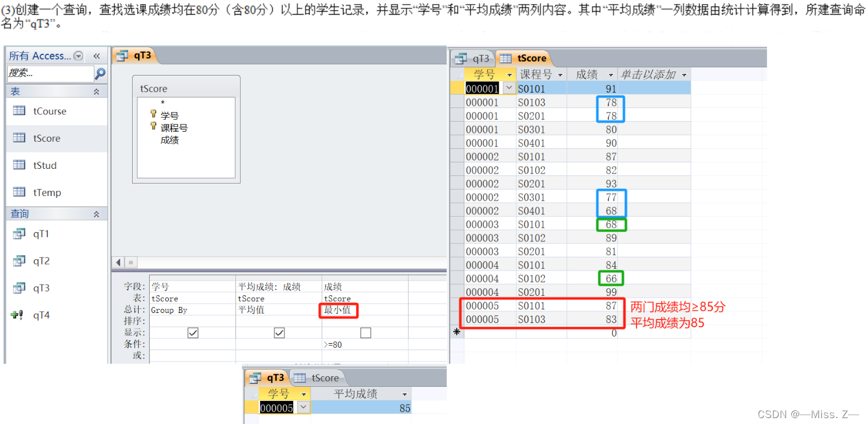Toggle Show checkbox for 平均成绩 column
The image size is (868, 424).
(x=279, y=333)
